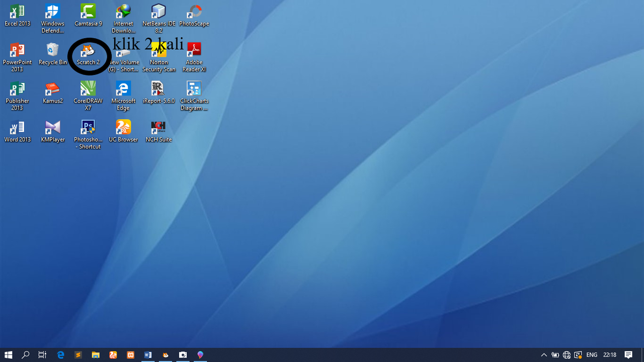Select the Word 2013 desktop shortcut
Image resolution: width=644 pixels, height=362 pixels.
[x=18, y=132]
